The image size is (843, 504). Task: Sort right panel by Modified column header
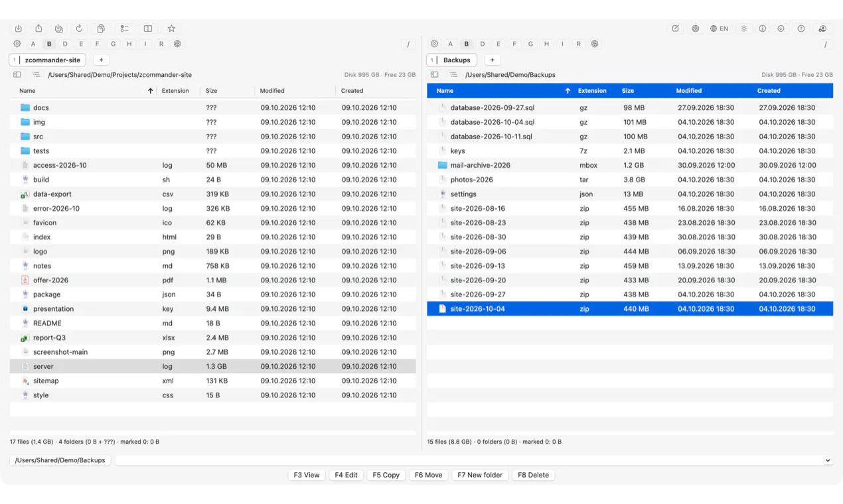point(689,91)
